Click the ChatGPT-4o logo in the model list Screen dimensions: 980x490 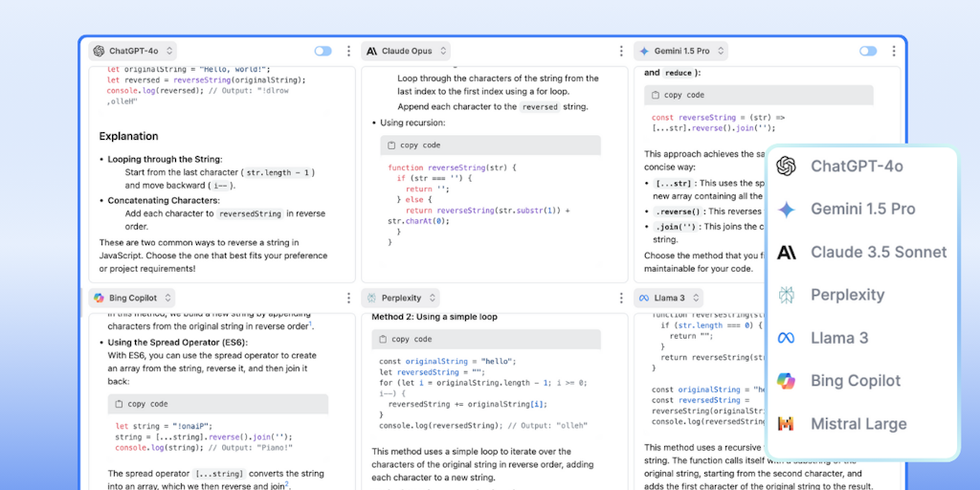pyautogui.click(x=786, y=167)
